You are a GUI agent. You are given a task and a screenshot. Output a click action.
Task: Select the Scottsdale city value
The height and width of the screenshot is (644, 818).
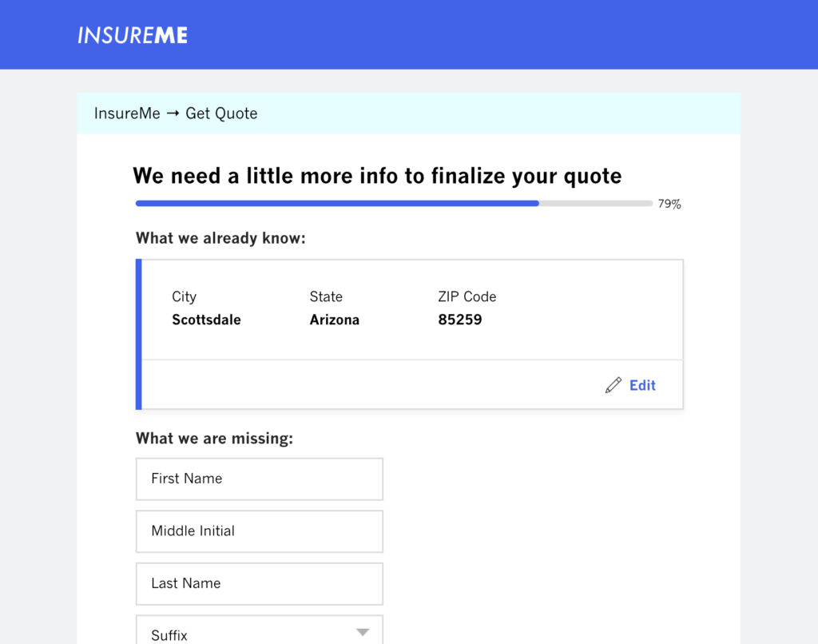pyautogui.click(x=206, y=320)
